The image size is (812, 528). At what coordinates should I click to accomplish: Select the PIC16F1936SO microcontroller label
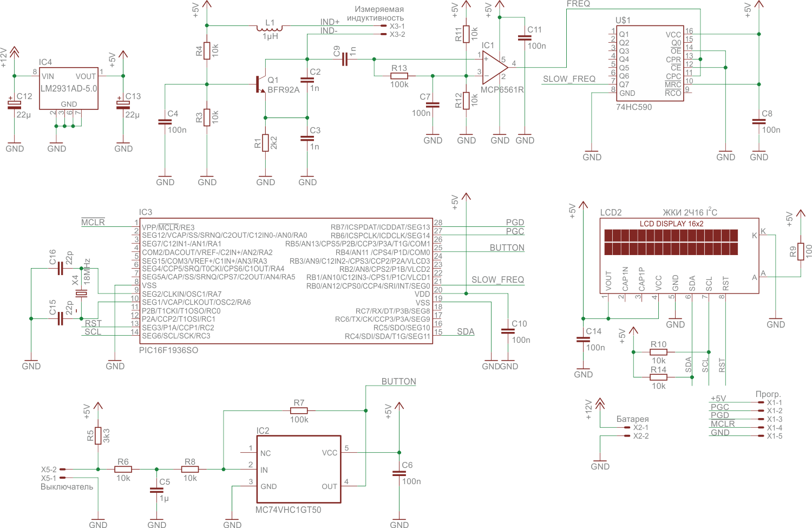(x=168, y=350)
